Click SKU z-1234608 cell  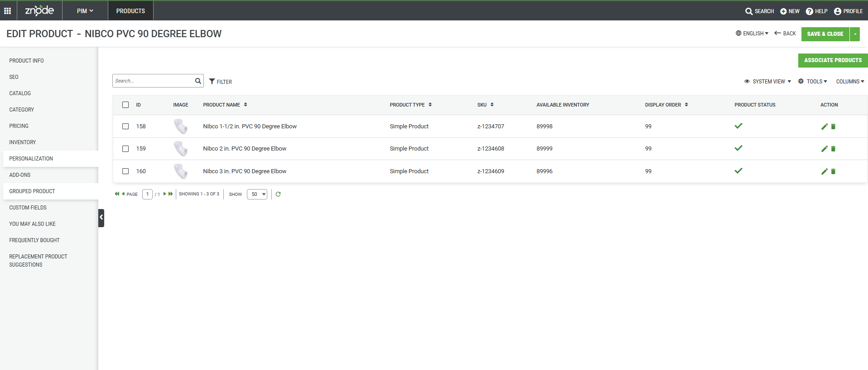(491, 149)
